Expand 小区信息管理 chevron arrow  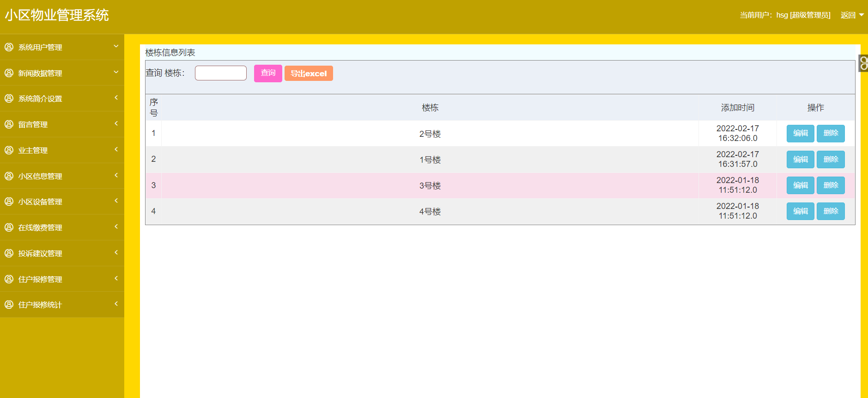click(116, 175)
